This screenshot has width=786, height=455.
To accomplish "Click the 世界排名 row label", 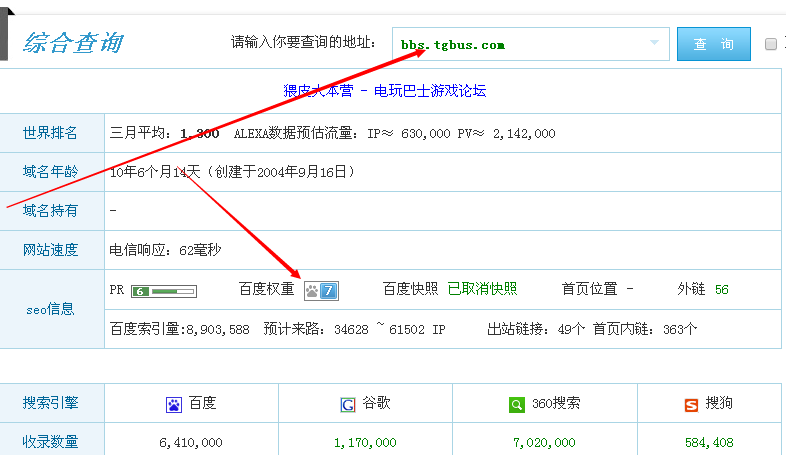I will click(x=50, y=133).
